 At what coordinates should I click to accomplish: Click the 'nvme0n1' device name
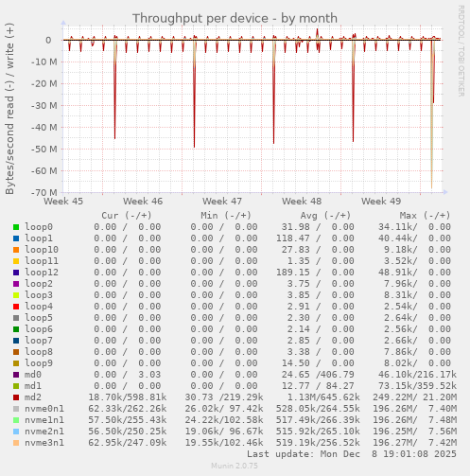click(x=44, y=409)
